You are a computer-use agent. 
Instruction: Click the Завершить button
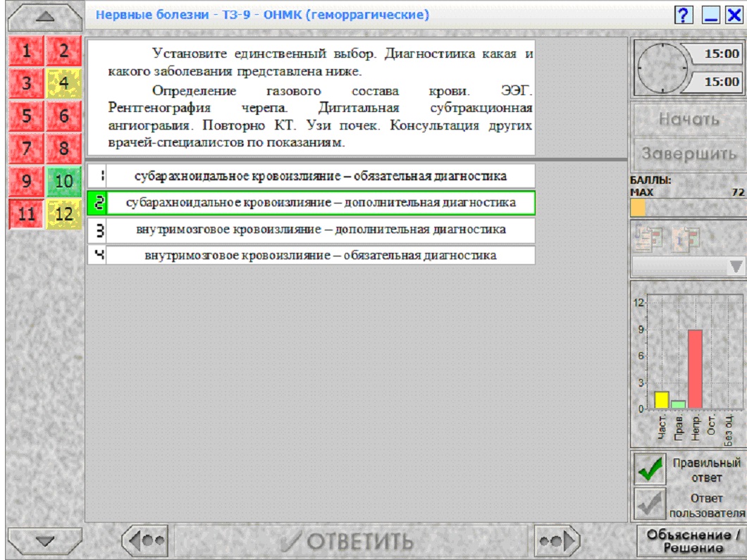(689, 154)
